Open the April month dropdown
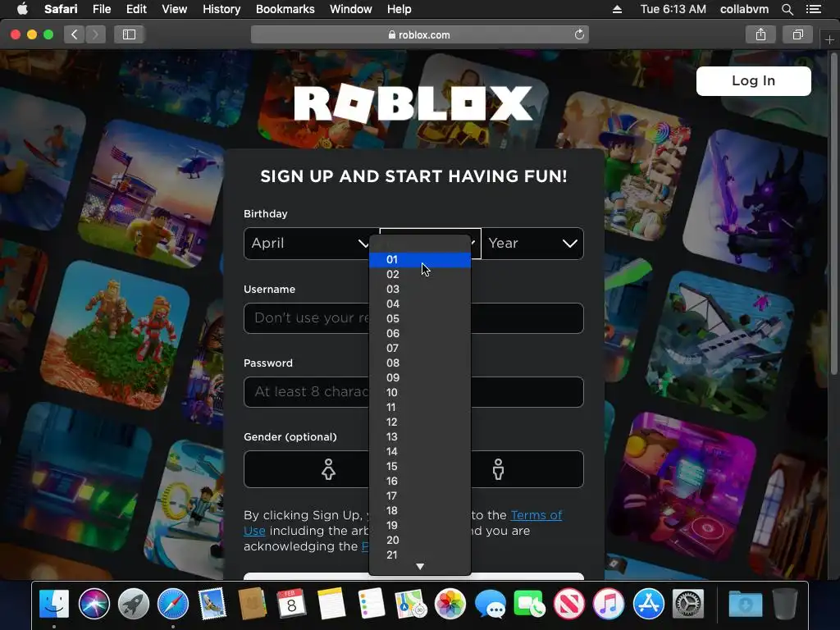This screenshot has width=840, height=630. [310, 244]
